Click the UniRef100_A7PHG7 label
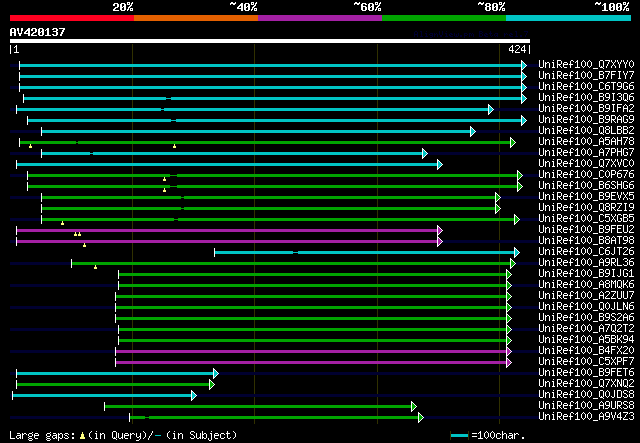Image resolution: width=640 pixels, height=443 pixels. (x=586, y=153)
